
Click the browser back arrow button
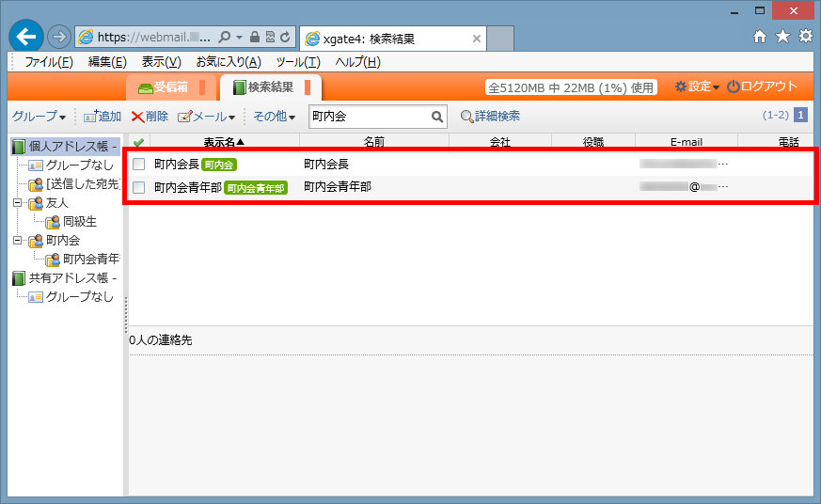[x=27, y=38]
